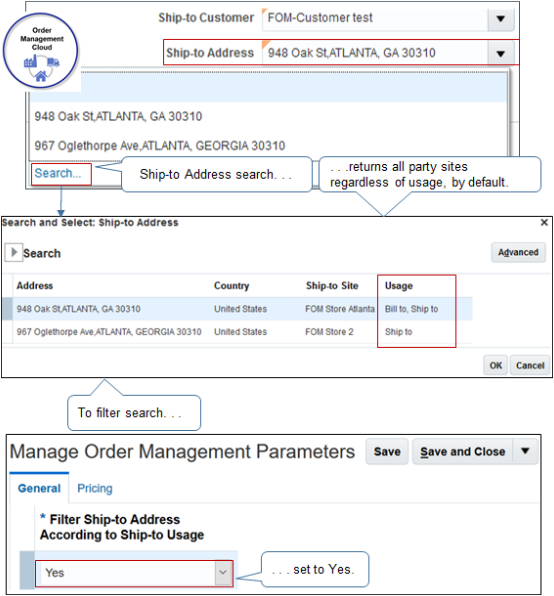This screenshot has height=596, width=554.
Task: Click the Save and Close button
Action: coord(462,452)
